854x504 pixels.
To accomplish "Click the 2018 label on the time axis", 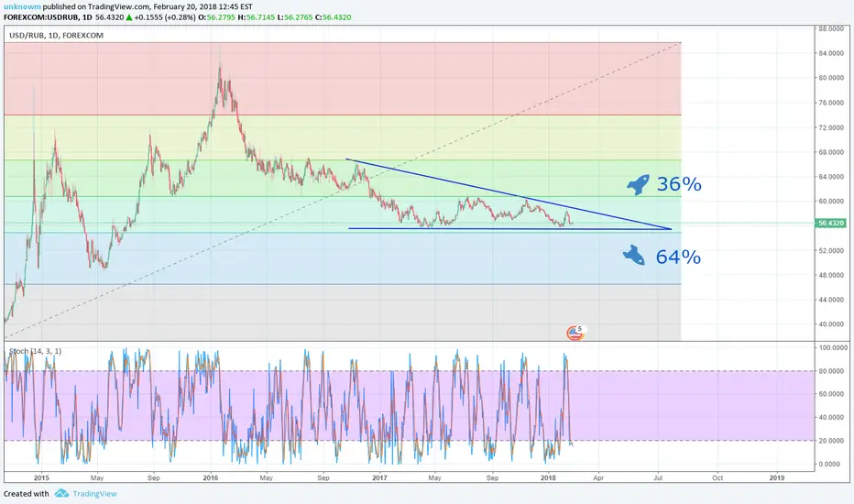I will pyautogui.click(x=549, y=477).
